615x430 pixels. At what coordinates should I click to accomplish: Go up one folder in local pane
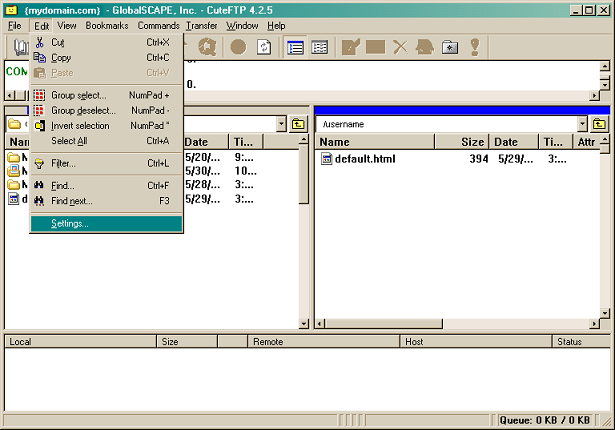tap(298, 124)
